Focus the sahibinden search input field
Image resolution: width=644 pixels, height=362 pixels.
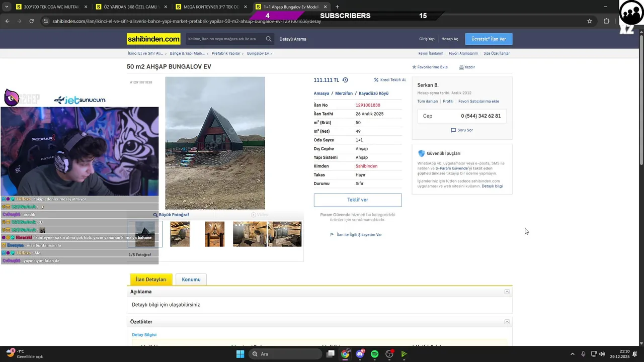225,39
